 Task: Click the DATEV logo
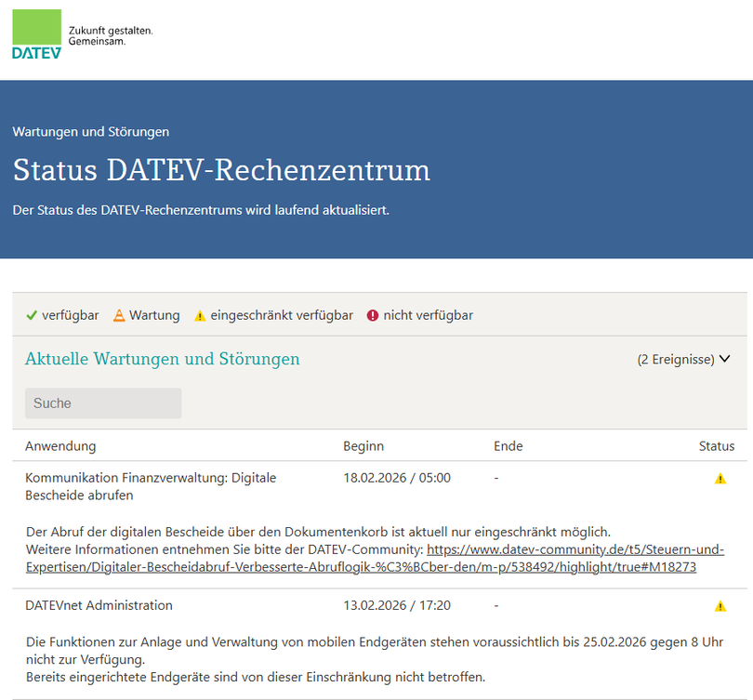[37, 34]
